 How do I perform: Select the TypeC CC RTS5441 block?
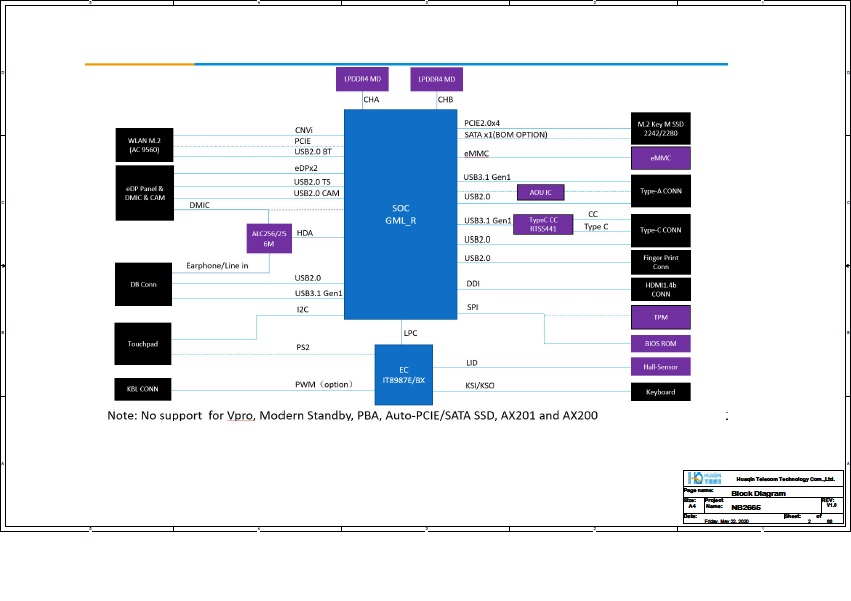[x=543, y=224]
